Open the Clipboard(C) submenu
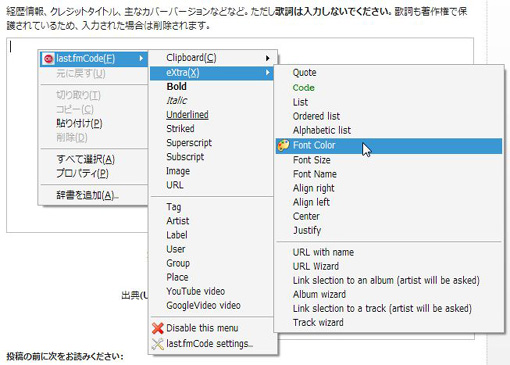 click(x=213, y=58)
